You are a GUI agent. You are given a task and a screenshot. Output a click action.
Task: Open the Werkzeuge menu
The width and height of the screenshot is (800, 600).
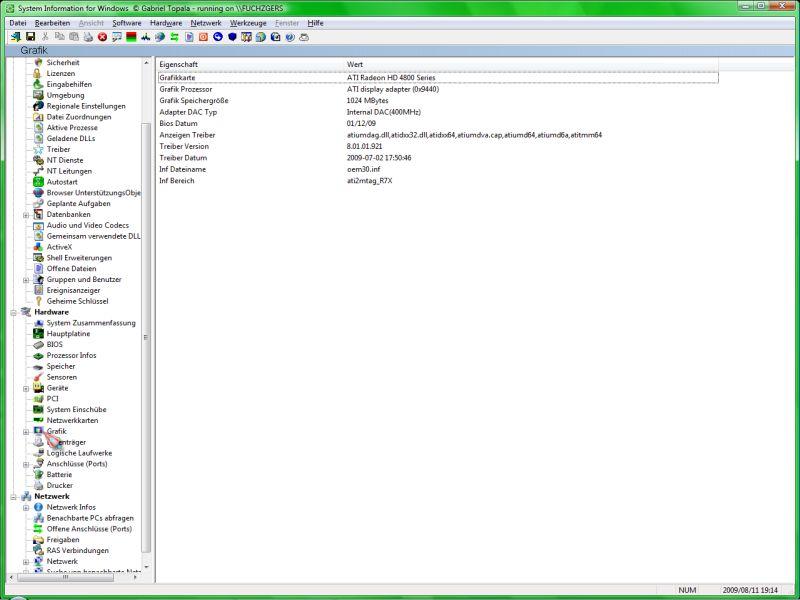(248, 22)
